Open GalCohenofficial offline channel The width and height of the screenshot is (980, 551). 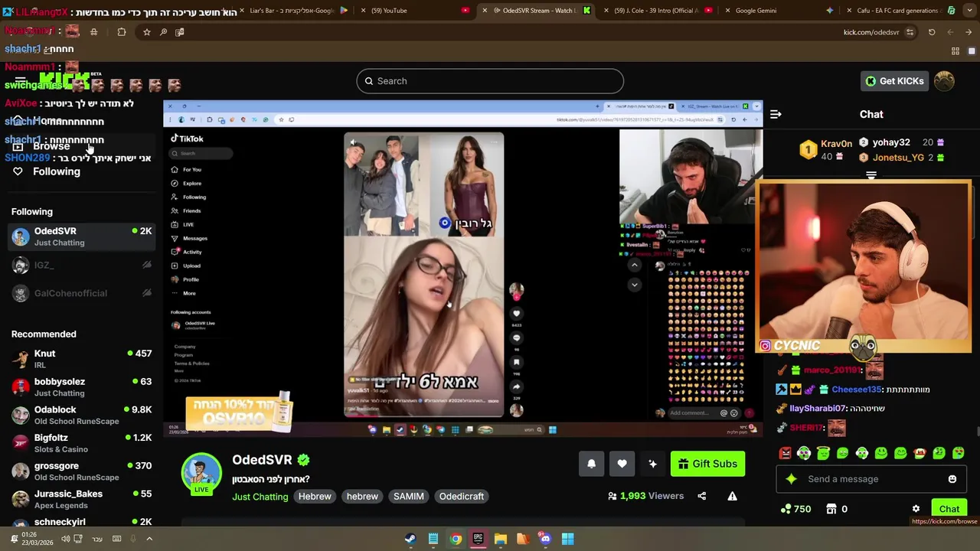[81, 293]
